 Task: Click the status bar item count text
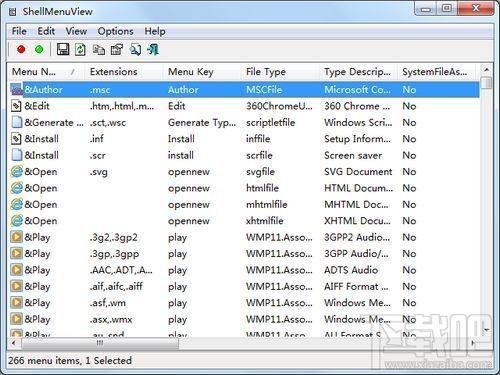point(70,360)
